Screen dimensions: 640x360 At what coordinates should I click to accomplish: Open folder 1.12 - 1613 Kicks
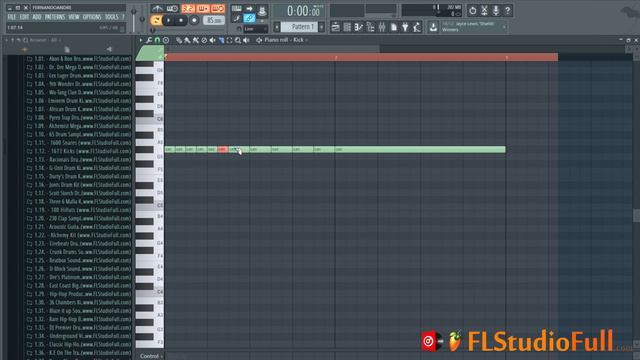pos(78,151)
